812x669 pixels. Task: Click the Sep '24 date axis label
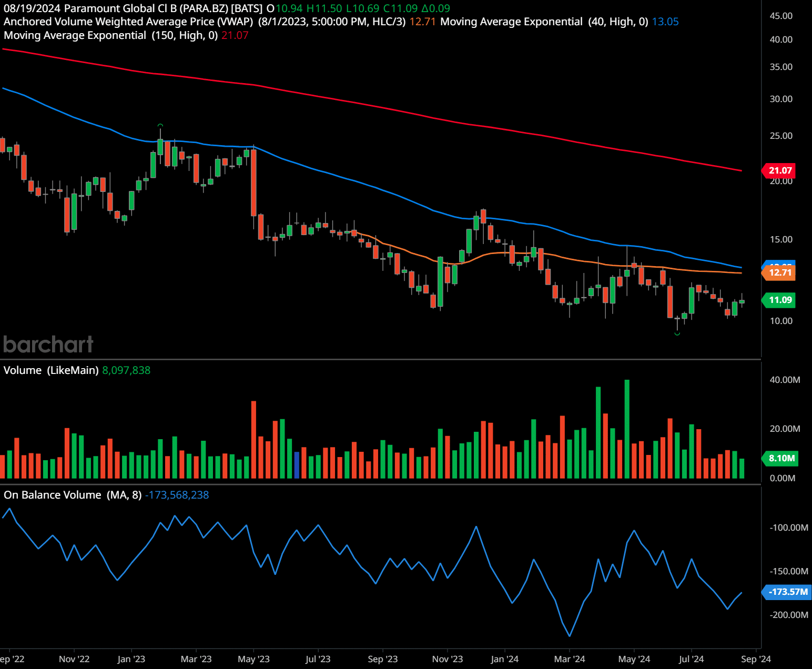[756, 659]
